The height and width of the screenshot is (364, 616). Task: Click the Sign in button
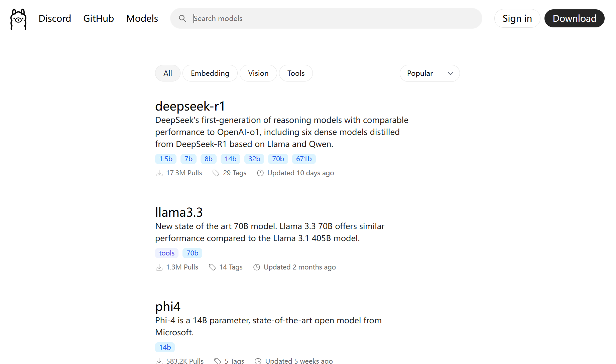[517, 18]
